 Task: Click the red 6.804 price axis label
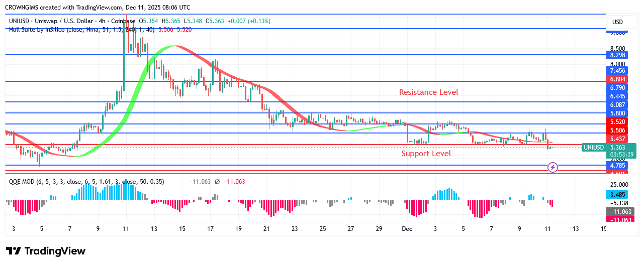tap(617, 79)
